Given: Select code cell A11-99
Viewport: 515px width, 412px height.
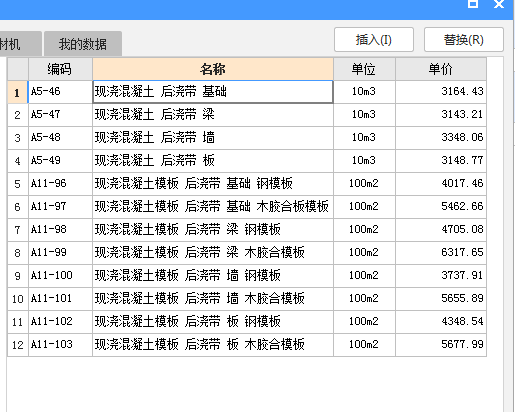Looking at the screenshot, I should (x=60, y=253).
